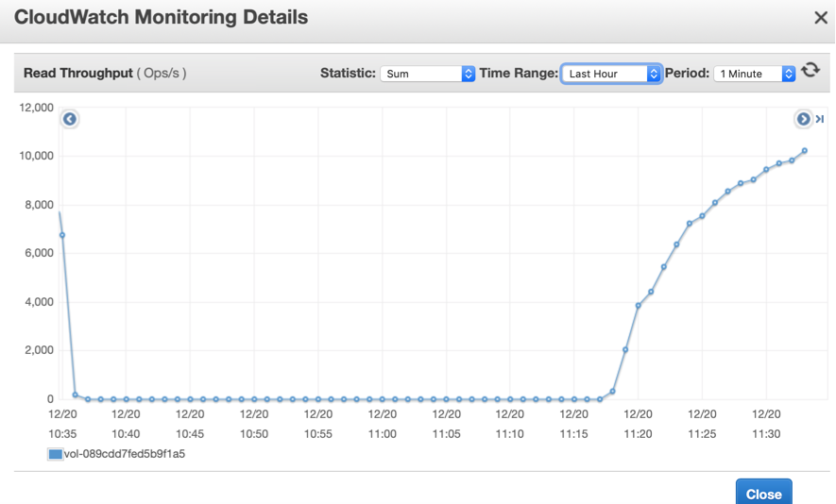836x504 pixels.
Task: Click the 12,000 y-axis label
Action: pos(36,108)
